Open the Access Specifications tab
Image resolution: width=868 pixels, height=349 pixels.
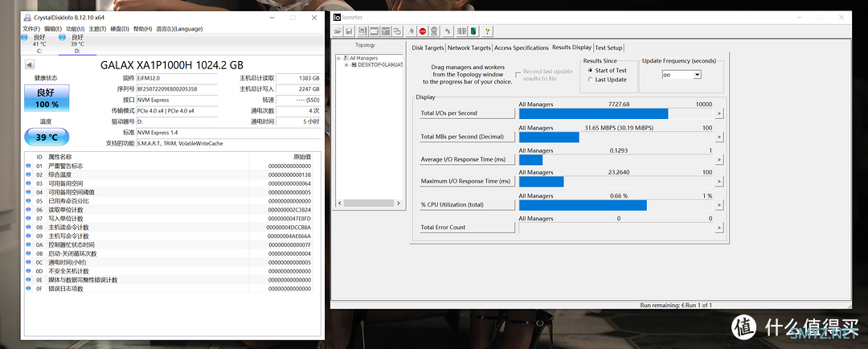[522, 47]
